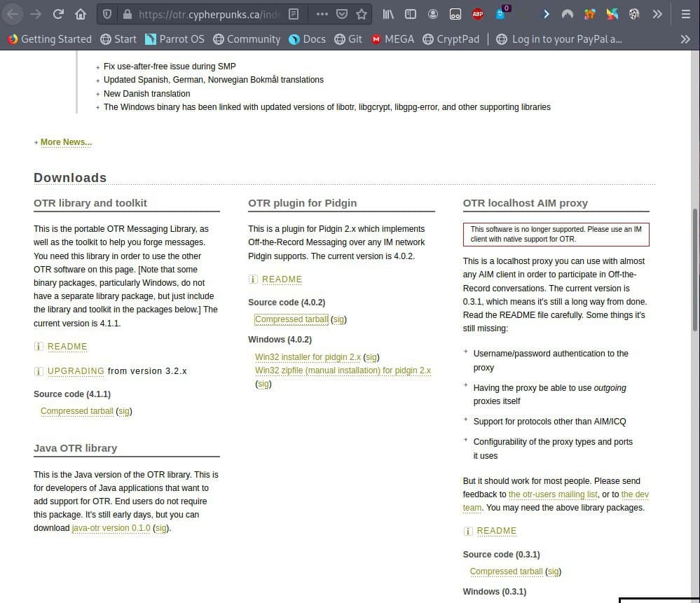Open the MEGA bookmark

click(x=392, y=39)
